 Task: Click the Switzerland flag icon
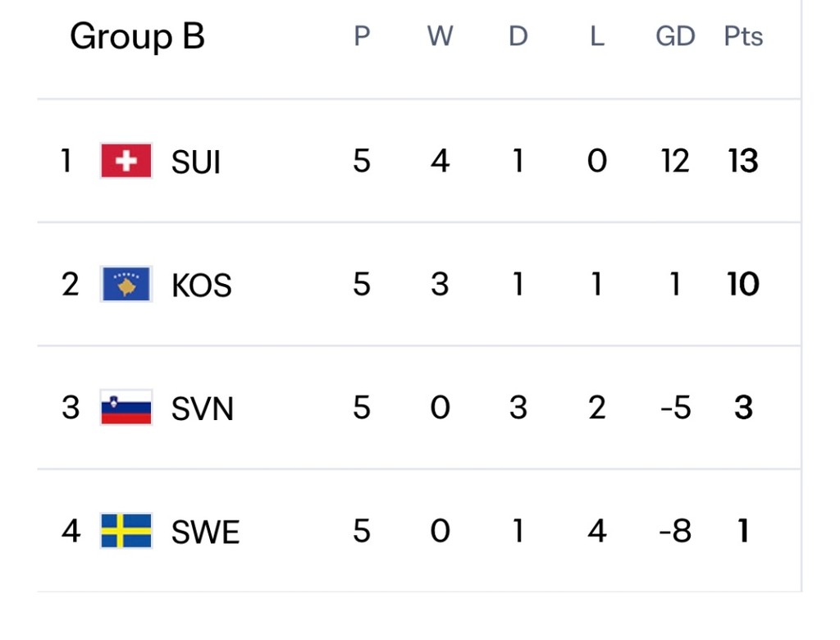126,161
